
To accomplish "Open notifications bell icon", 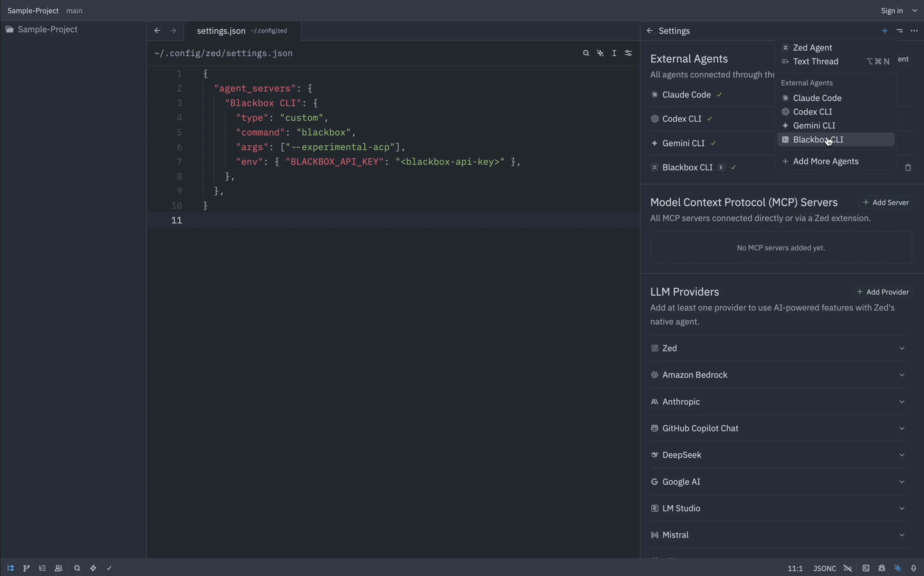I will (914, 568).
